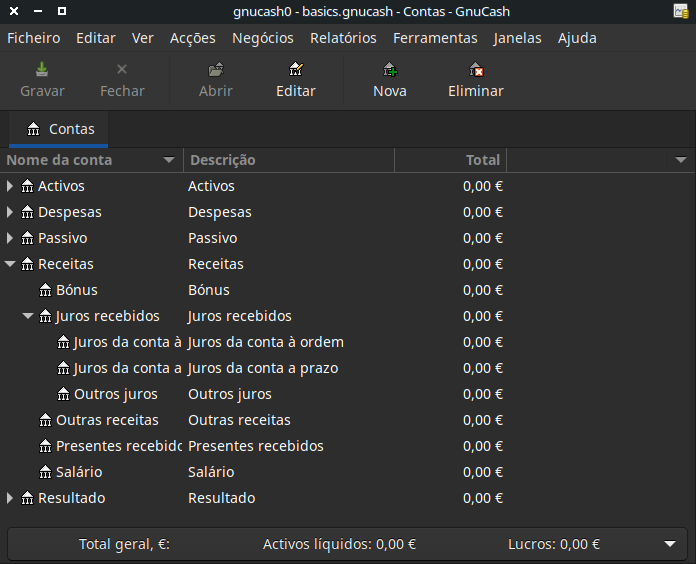This screenshot has height=564, width=696.
Task: Open the Editar menu in menu bar
Action: pos(96,38)
